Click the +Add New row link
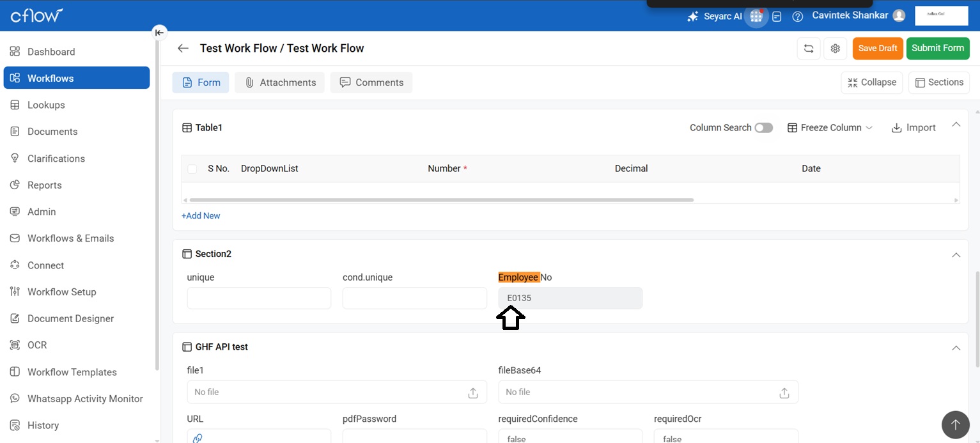Screen dimensions: 980x443 click(201, 216)
